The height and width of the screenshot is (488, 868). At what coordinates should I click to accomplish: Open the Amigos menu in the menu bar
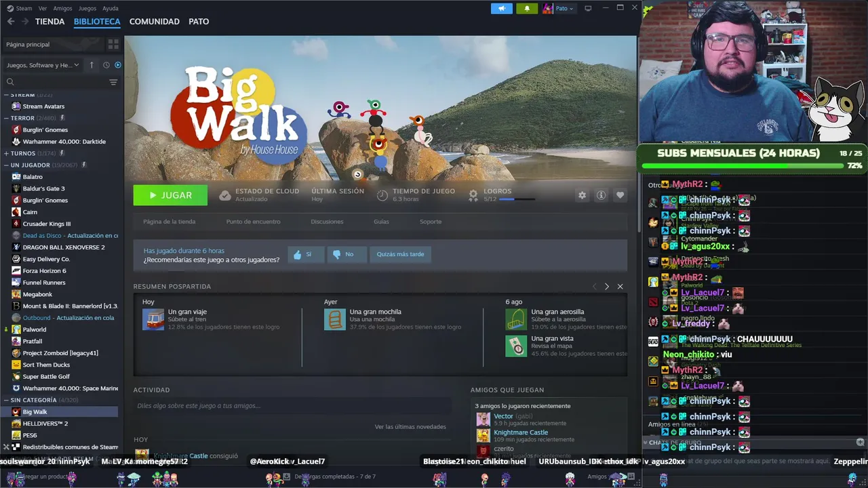(x=62, y=8)
